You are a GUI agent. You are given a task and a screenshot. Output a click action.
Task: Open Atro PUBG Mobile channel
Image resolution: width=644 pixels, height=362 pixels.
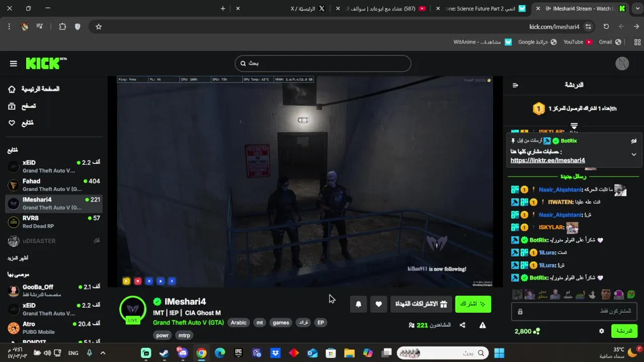point(54,328)
